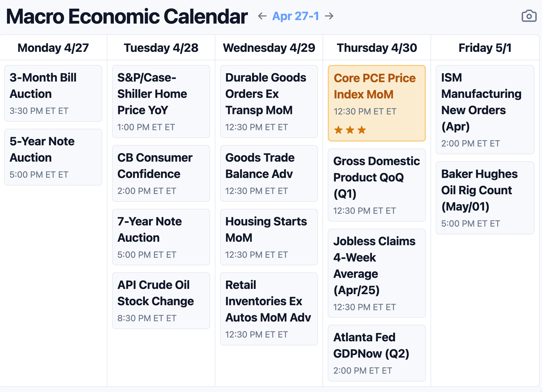Go to next week arrow
Viewport: 542px width, 392px height.
pyautogui.click(x=329, y=16)
